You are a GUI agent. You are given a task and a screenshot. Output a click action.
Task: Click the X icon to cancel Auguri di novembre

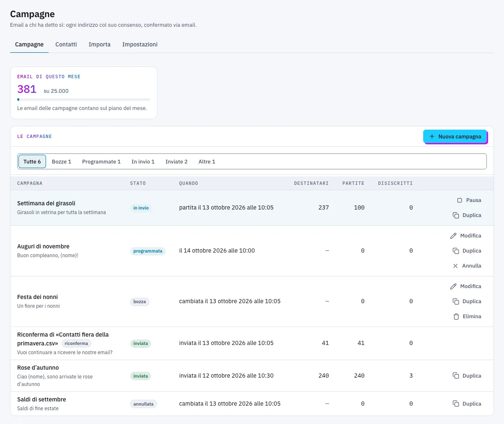click(x=455, y=266)
